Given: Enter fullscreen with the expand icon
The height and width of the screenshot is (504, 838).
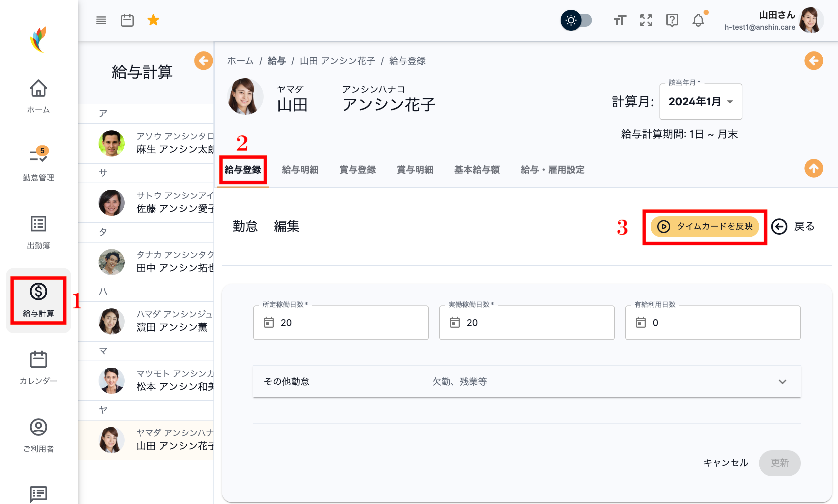Looking at the screenshot, I should click(x=646, y=21).
